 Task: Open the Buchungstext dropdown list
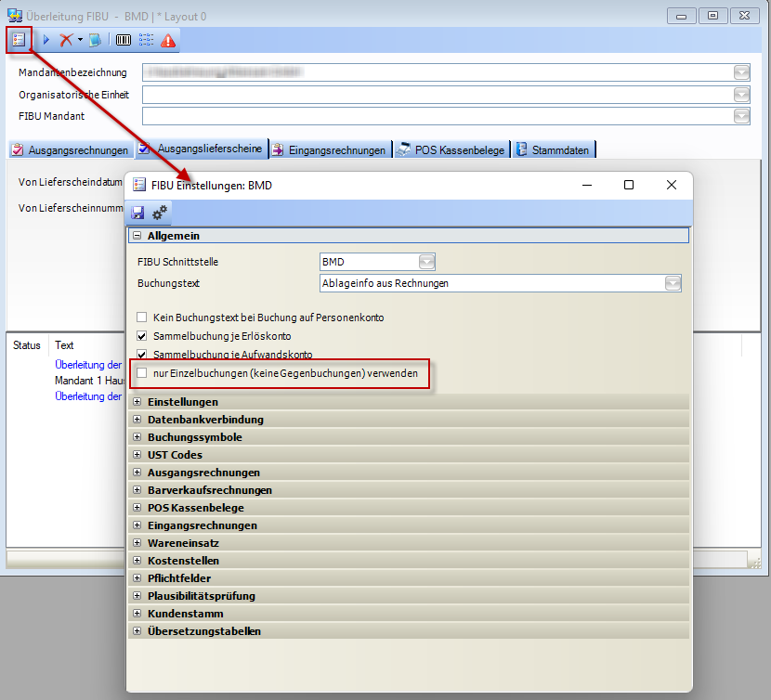point(673,283)
